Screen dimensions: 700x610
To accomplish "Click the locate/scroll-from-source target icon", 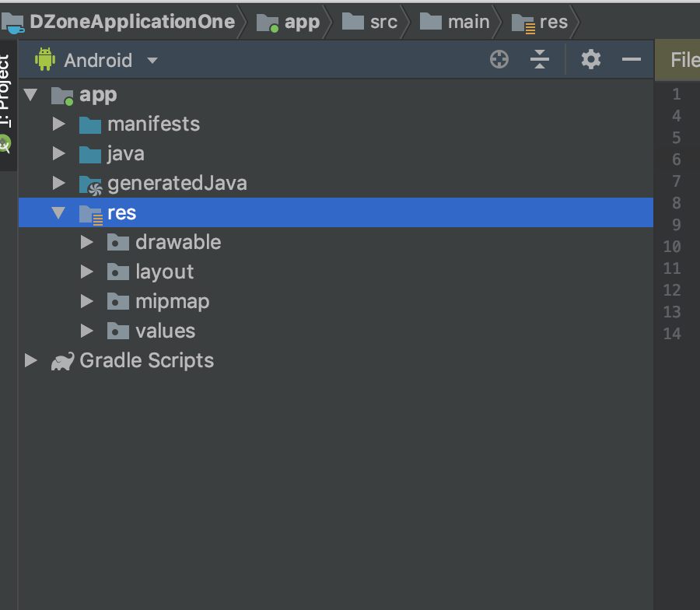I will tap(499, 59).
